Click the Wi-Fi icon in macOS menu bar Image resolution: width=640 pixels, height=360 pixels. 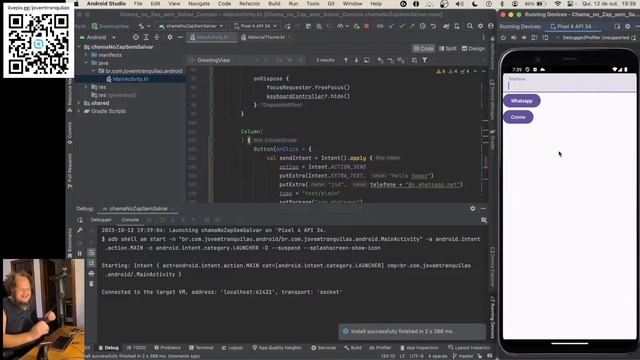pos(558,4)
